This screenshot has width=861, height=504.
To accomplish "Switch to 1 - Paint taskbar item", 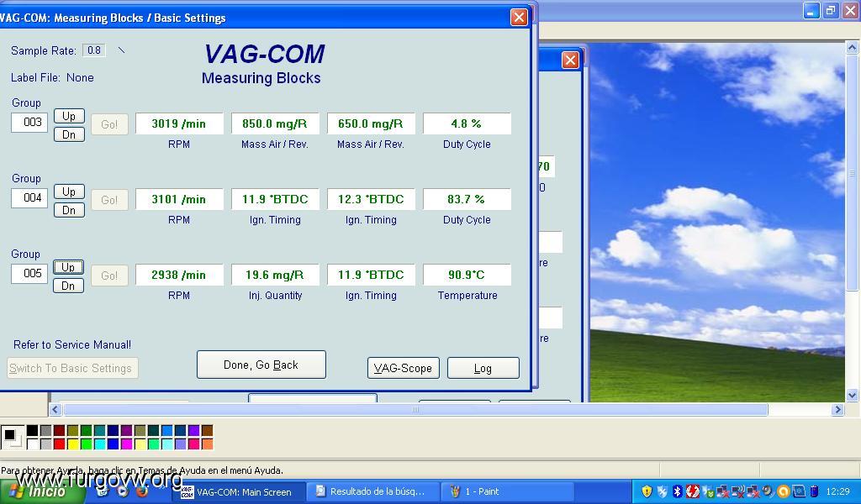I will pyautogui.click(x=508, y=492).
